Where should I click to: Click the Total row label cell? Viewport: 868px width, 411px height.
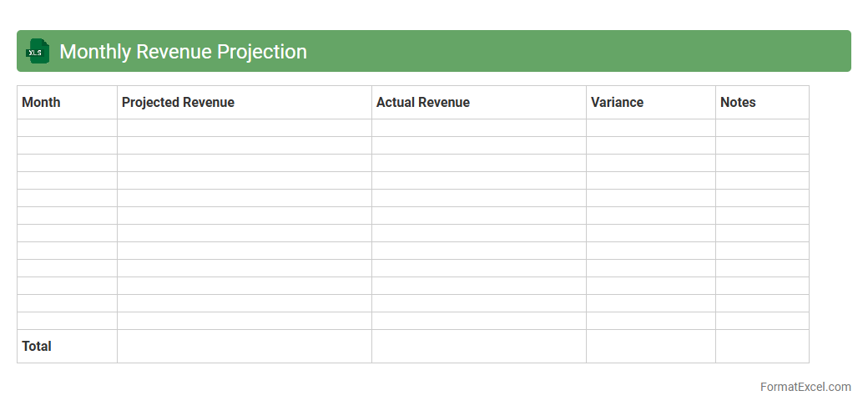[67, 346]
